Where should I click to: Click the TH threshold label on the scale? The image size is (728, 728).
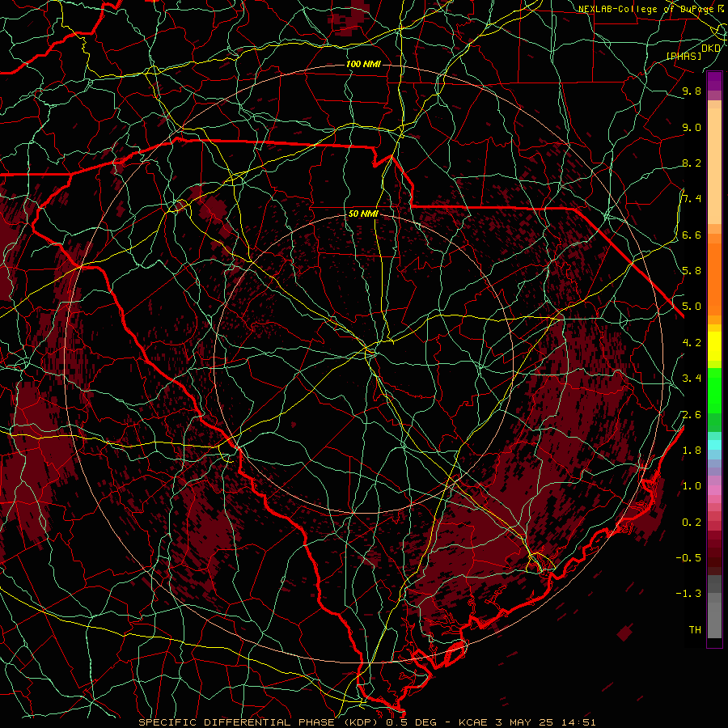click(x=695, y=630)
